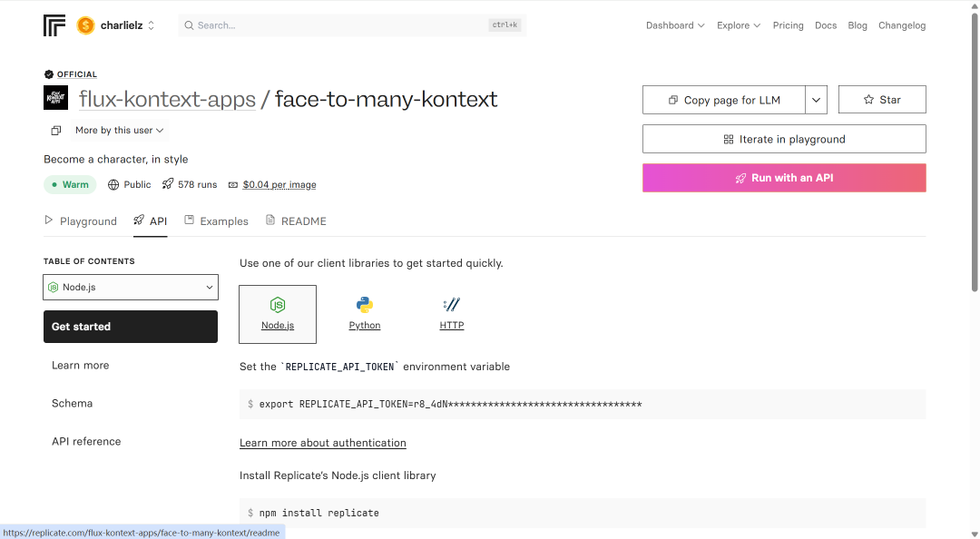Switch to the Examples tab
This screenshot has width=980, height=539.
point(216,220)
